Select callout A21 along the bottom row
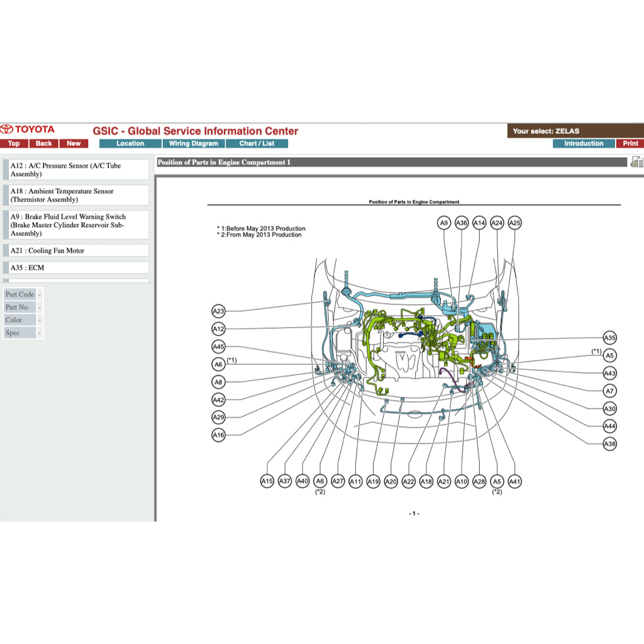The height and width of the screenshot is (644, 644). click(x=444, y=481)
